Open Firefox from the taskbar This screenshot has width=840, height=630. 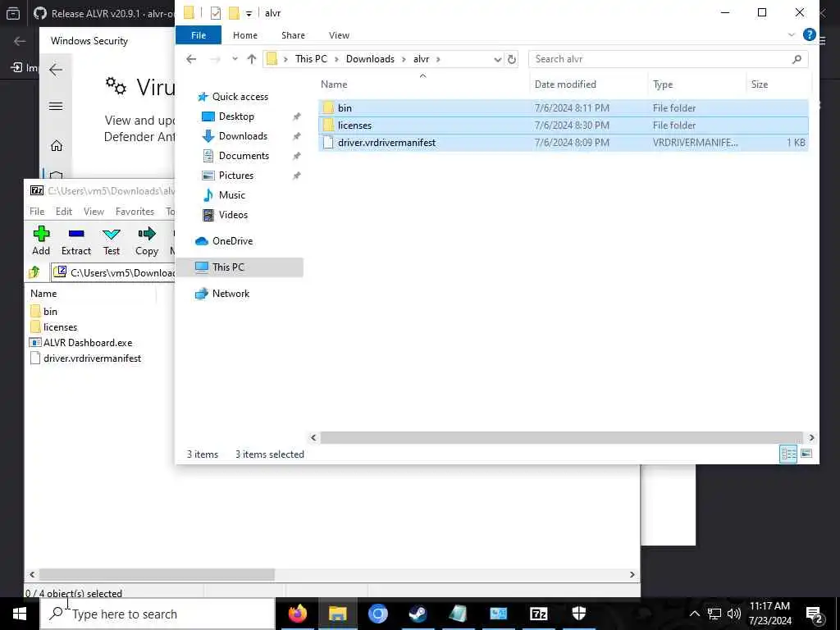[297, 614]
